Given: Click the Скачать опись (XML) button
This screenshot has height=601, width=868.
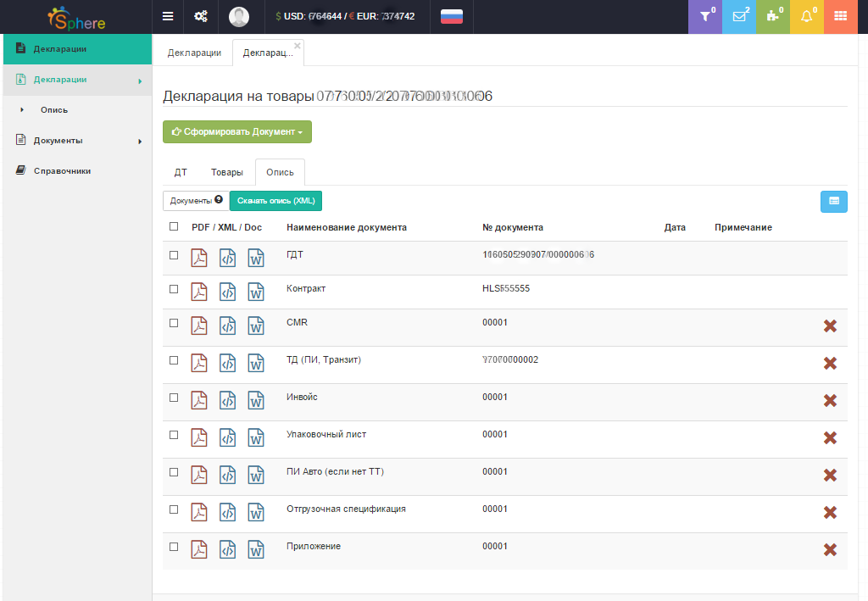Looking at the screenshot, I should coord(275,201).
